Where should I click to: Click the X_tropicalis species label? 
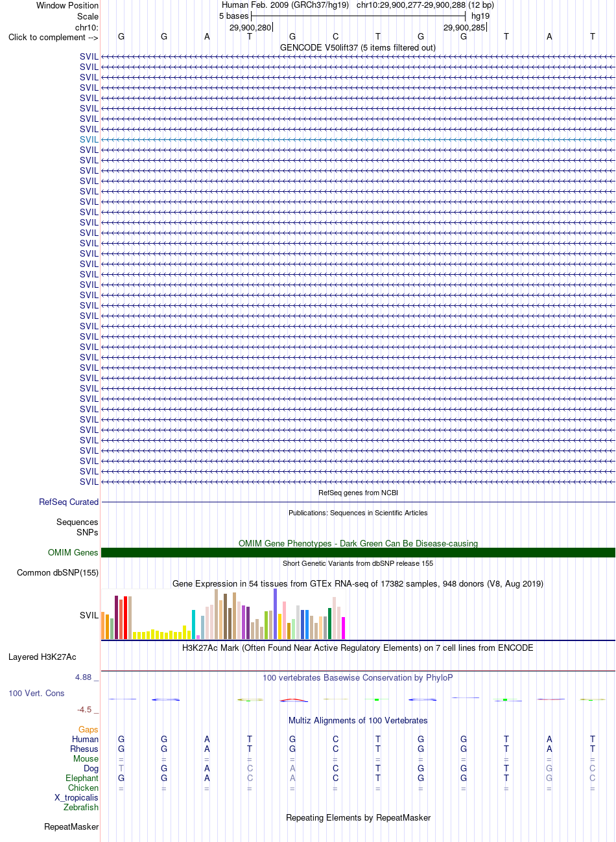pos(77,797)
